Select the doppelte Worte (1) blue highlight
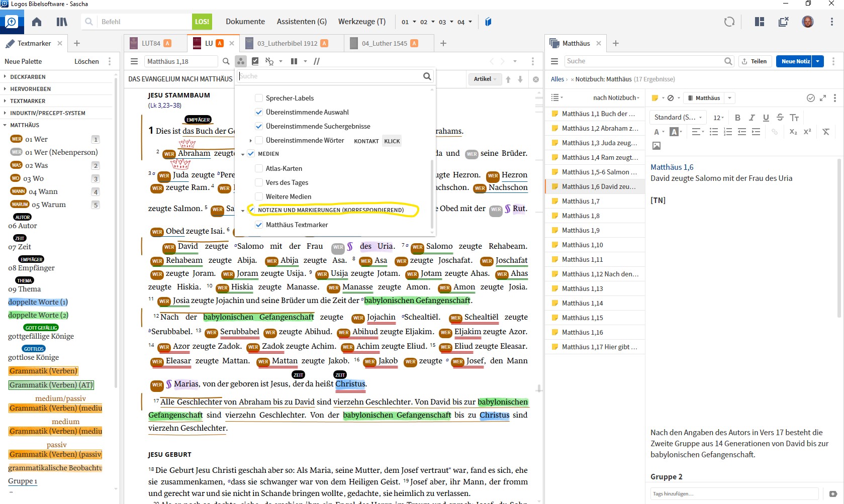Image resolution: width=844 pixels, height=504 pixels. 38,302
